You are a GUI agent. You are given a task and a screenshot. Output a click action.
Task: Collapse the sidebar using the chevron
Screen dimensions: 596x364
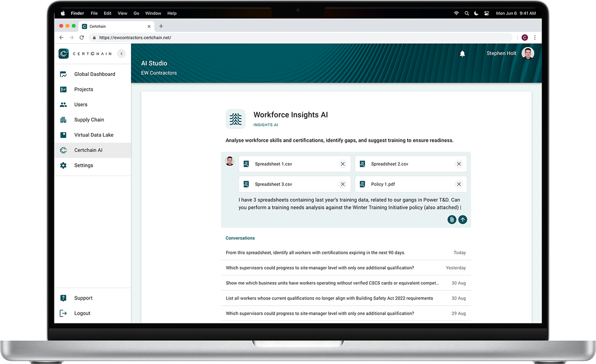[122, 54]
